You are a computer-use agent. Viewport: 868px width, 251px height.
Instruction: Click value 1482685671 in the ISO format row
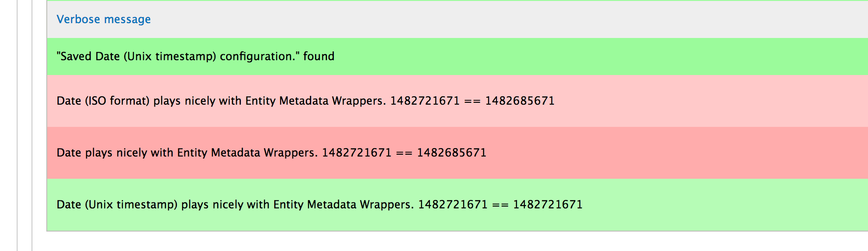click(520, 101)
